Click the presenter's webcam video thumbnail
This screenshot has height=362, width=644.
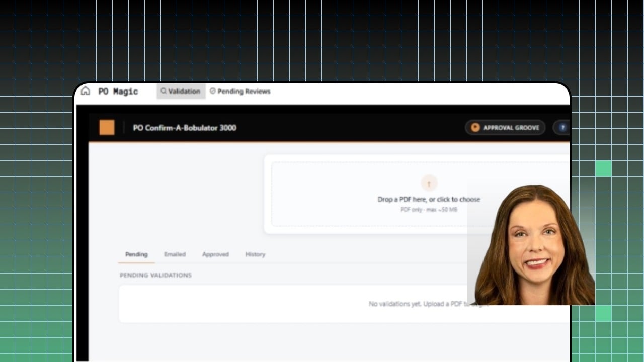click(531, 244)
